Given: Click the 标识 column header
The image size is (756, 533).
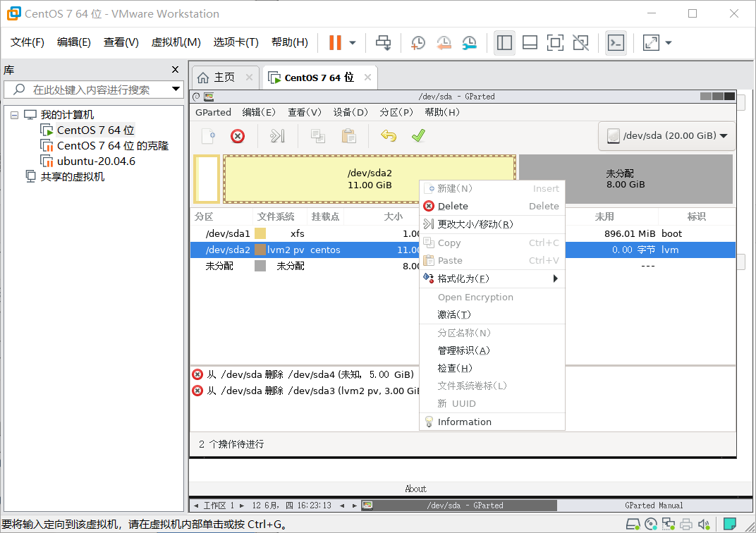Looking at the screenshot, I should 697,217.
